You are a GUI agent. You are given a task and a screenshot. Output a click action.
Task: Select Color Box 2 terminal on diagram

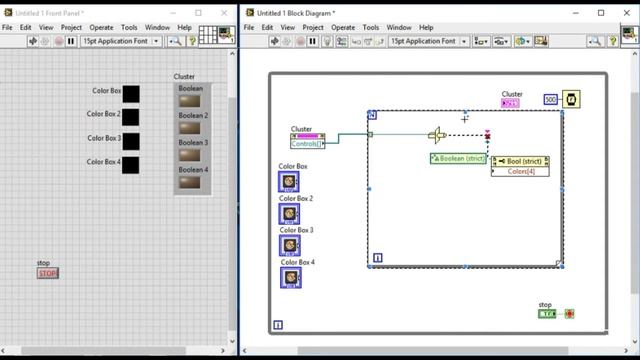pos(289,213)
